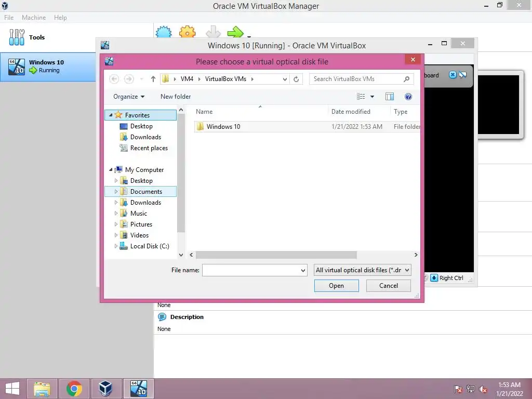
Task: Open the Tools icon in VirtualBox Manager
Action: (17, 37)
